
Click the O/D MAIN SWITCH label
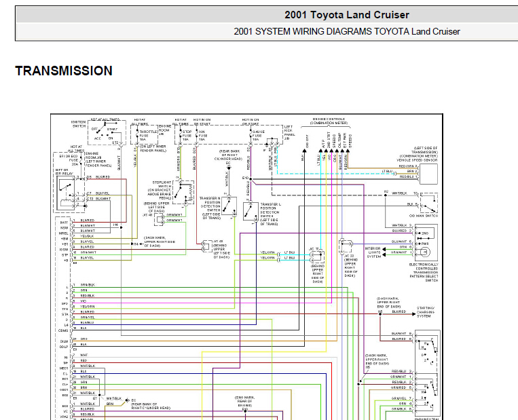point(424,216)
